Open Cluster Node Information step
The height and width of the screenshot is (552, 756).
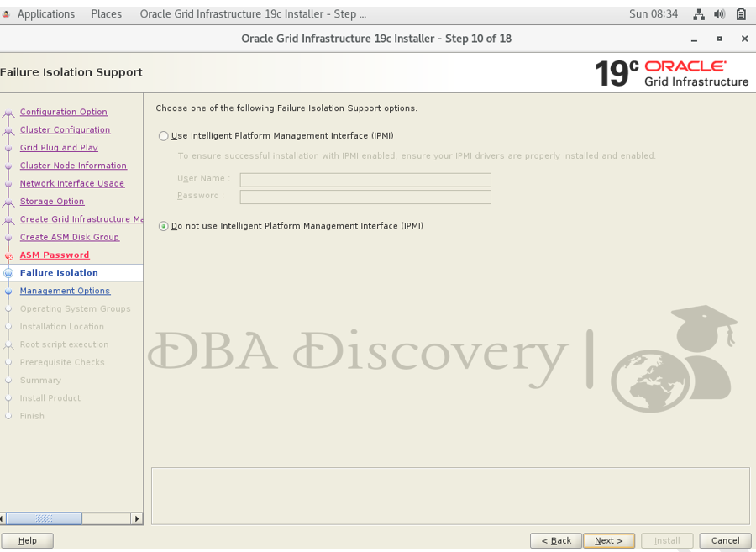click(73, 166)
